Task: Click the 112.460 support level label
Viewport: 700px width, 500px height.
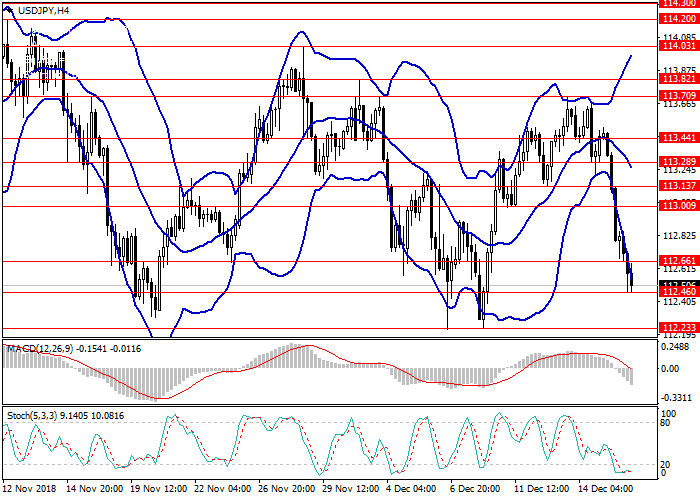Action: [678, 292]
